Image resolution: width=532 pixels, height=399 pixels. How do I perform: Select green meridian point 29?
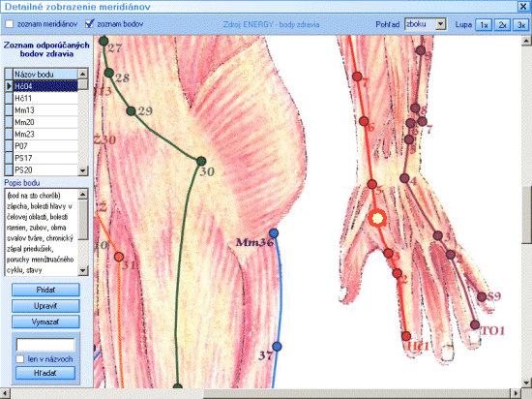click(131, 111)
